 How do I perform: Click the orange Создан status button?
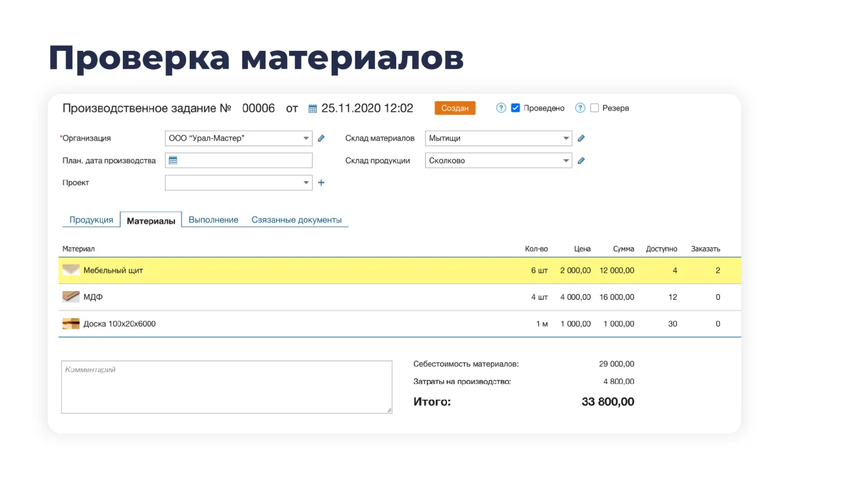coord(455,108)
